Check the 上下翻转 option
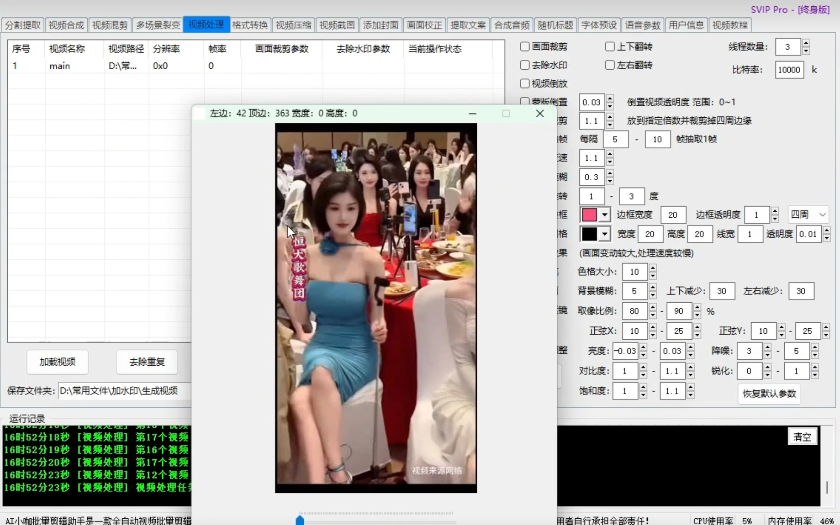 (610, 47)
